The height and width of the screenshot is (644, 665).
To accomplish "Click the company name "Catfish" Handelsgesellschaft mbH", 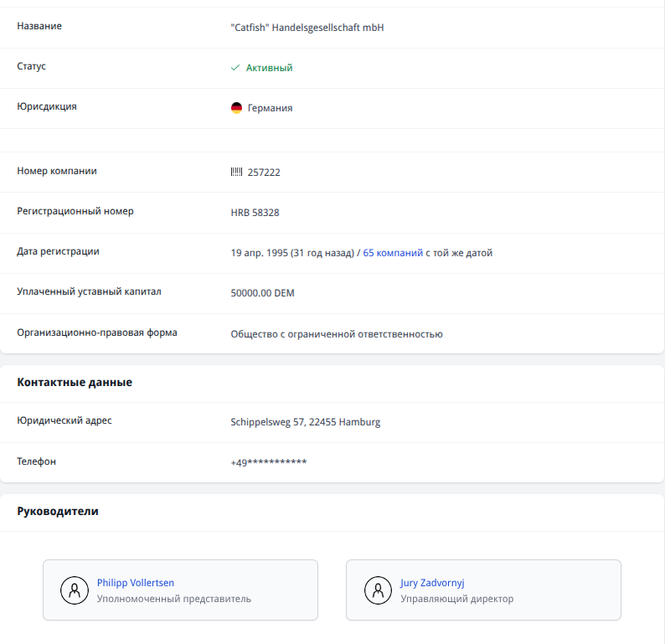I will (x=307, y=28).
